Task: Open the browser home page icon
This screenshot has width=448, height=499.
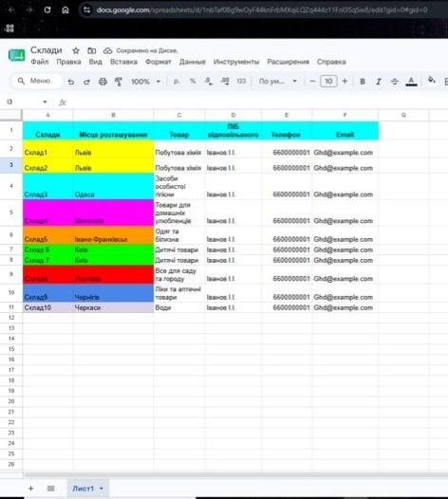Action: [x=65, y=9]
